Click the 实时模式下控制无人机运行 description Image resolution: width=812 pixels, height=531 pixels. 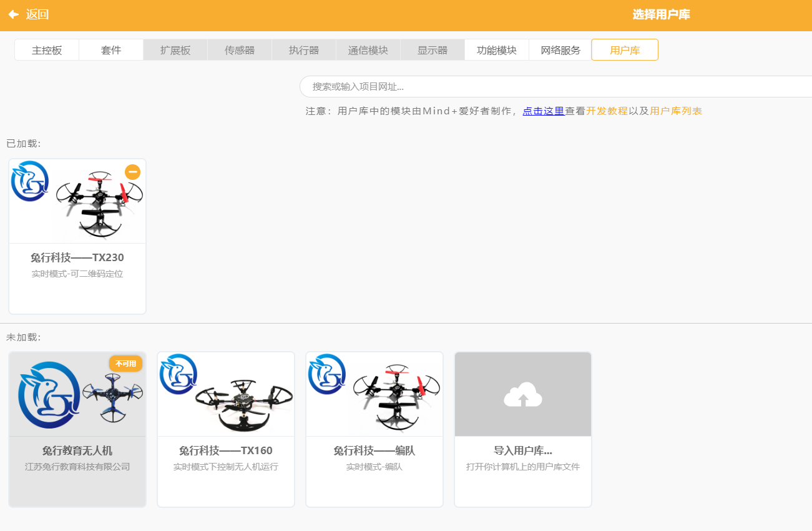(226, 467)
